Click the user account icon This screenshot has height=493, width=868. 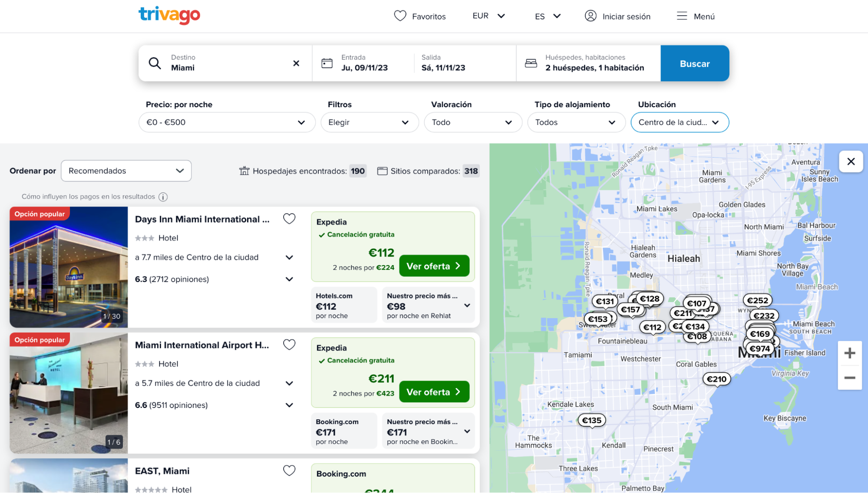[591, 16]
